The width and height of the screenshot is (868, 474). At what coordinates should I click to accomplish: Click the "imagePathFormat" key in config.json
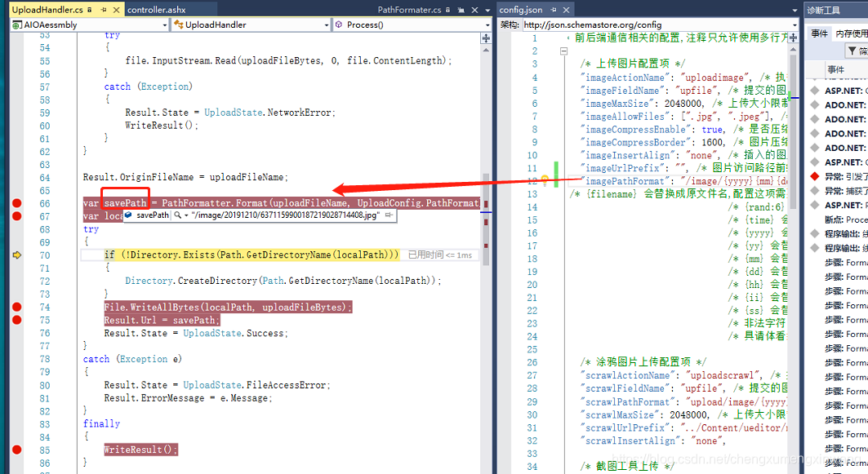[625, 181]
